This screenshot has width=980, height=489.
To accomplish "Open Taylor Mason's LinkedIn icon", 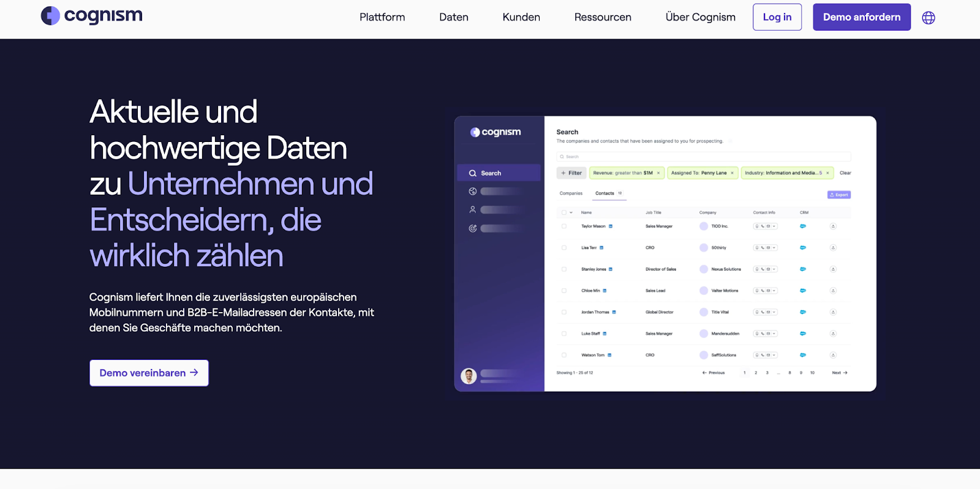I will pyautogui.click(x=611, y=226).
